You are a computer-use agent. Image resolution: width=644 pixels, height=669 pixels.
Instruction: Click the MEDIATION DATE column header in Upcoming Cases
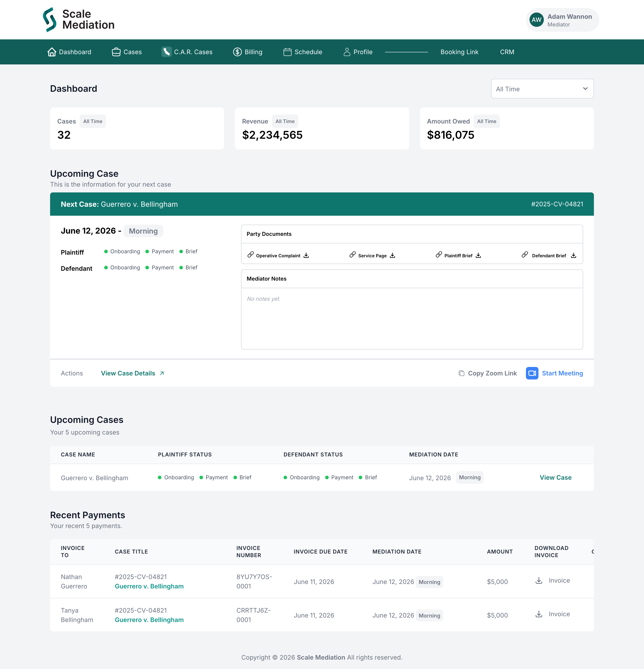point(434,454)
